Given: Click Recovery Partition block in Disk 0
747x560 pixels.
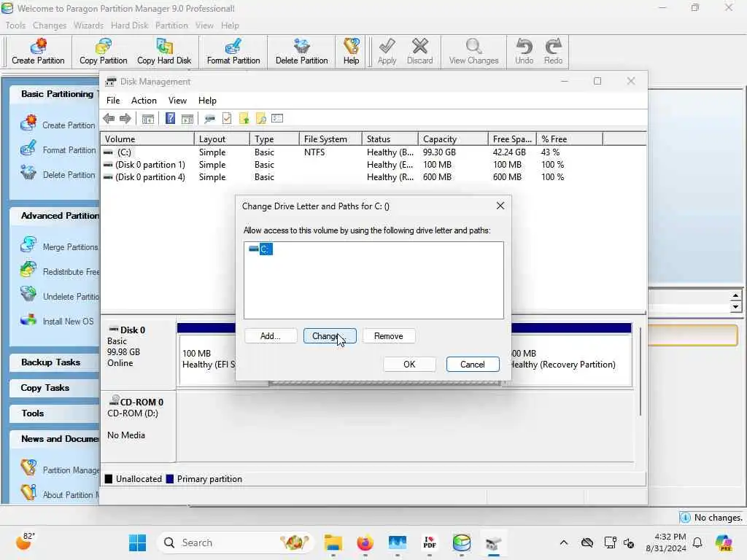Looking at the screenshot, I should click(571, 359).
